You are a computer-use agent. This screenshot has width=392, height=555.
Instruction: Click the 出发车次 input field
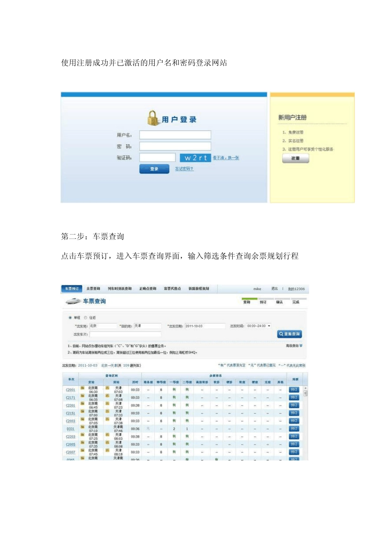125,334
